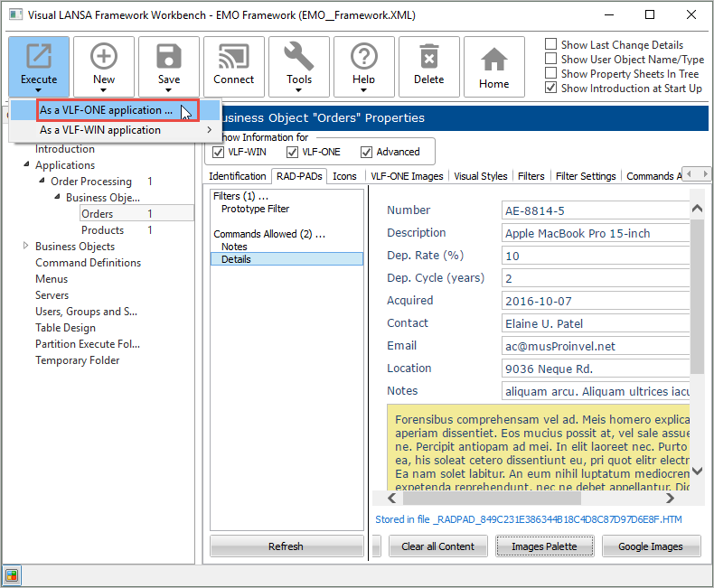Uncheck Show Introduction at Start Up
The height and width of the screenshot is (588, 714).
[551, 89]
